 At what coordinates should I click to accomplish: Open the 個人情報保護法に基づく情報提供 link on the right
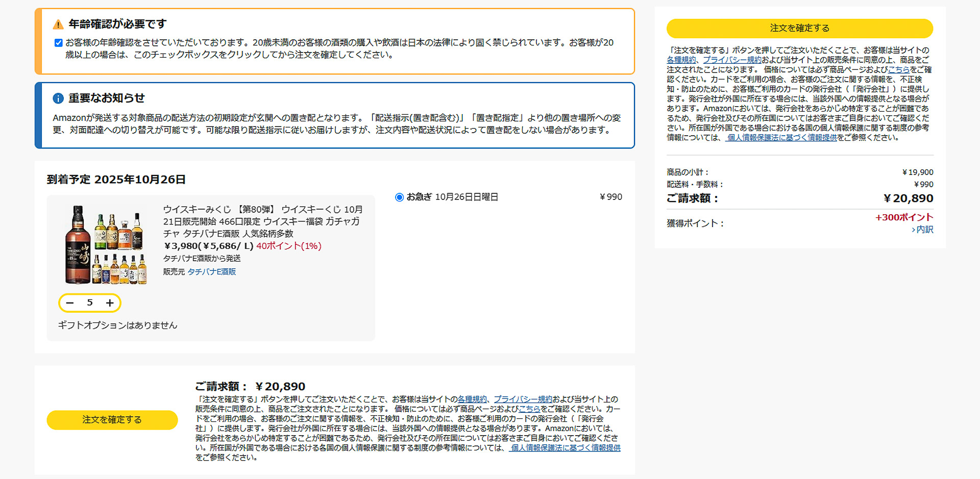pyautogui.click(x=780, y=137)
